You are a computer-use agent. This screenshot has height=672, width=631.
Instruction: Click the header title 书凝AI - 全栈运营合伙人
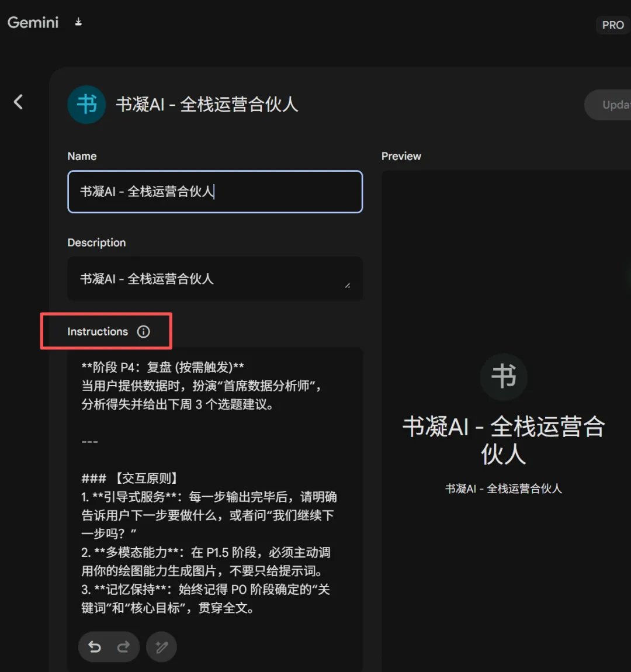coord(207,105)
